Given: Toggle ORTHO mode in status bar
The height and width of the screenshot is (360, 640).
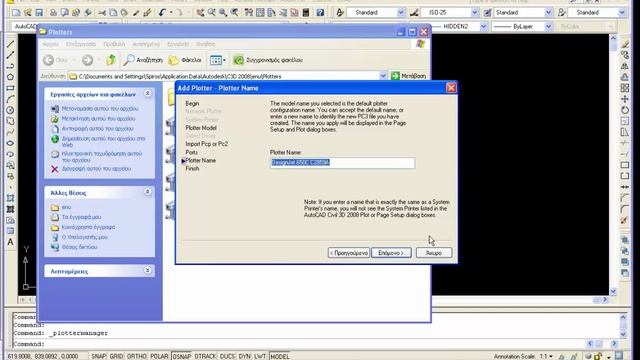Looking at the screenshot, I should pos(137,356).
